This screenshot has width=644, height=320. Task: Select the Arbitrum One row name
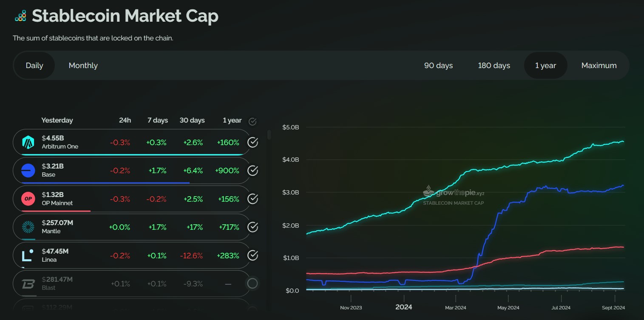60,147
